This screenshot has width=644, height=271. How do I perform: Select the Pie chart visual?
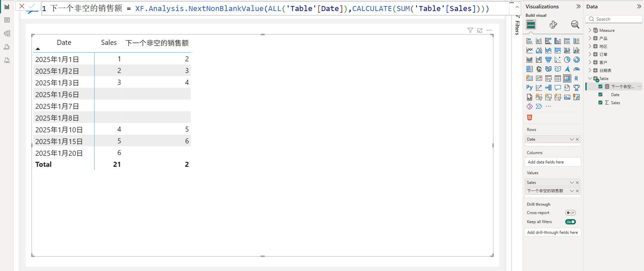pyautogui.click(x=567, y=60)
